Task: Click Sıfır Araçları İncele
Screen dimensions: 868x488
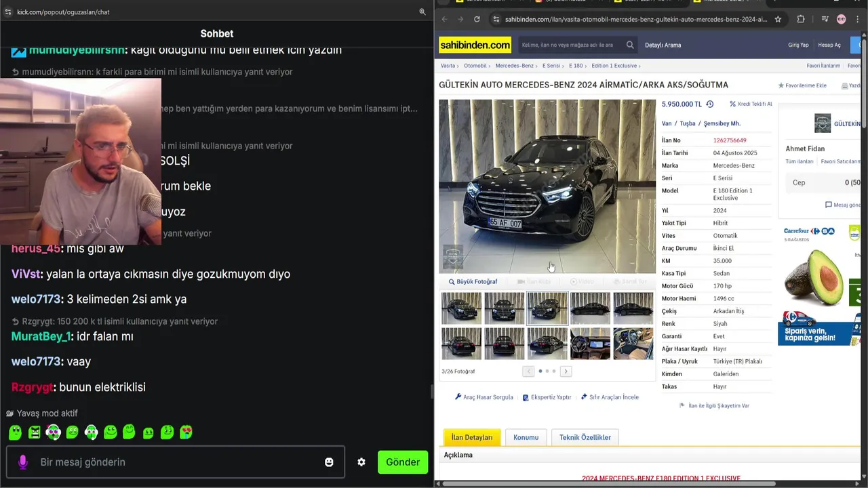Action: [610, 397]
